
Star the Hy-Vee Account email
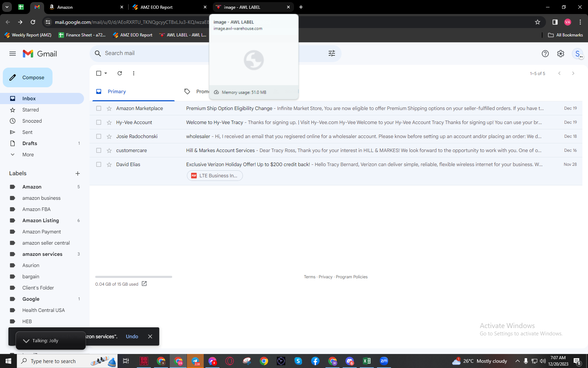click(109, 122)
